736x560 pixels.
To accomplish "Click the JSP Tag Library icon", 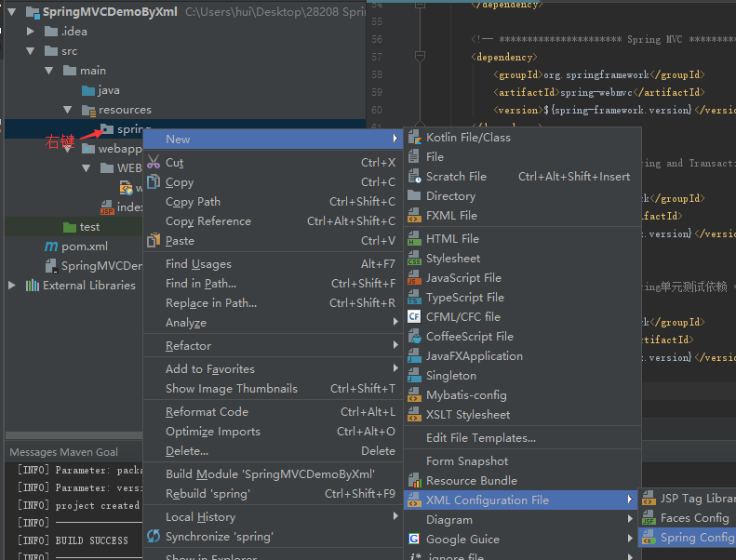I will click(649, 498).
